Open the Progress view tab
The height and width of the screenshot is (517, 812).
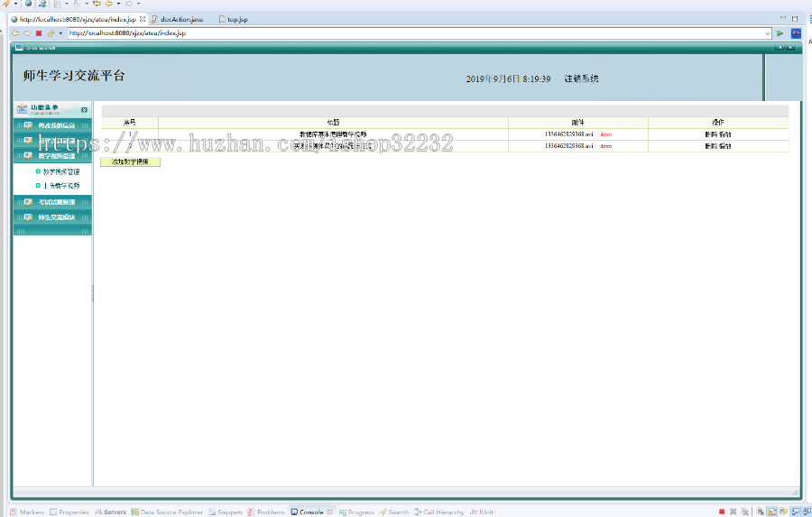(356, 512)
